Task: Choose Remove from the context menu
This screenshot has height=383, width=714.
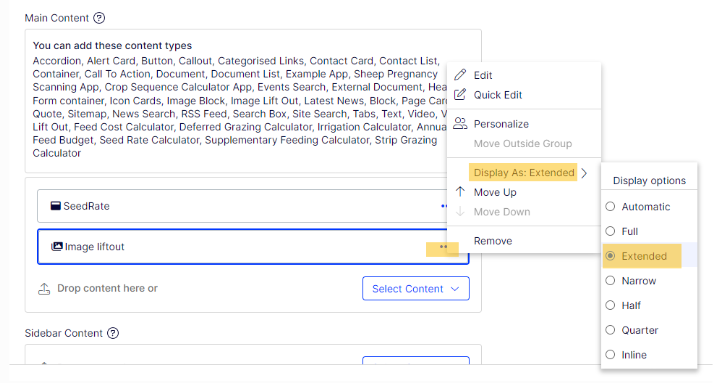Action: (x=493, y=241)
